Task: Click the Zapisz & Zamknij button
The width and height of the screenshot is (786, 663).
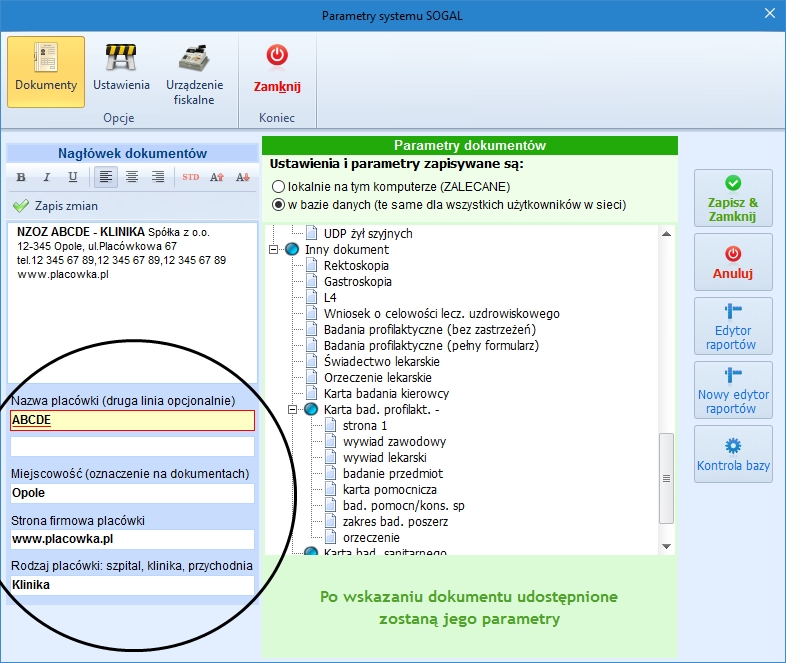Action: pos(733,198)
